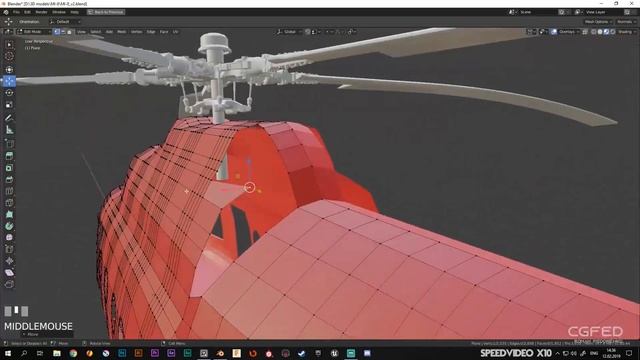The image size is (640, 360).
Task: Switch to face select mode
Action: click(69, 32)
